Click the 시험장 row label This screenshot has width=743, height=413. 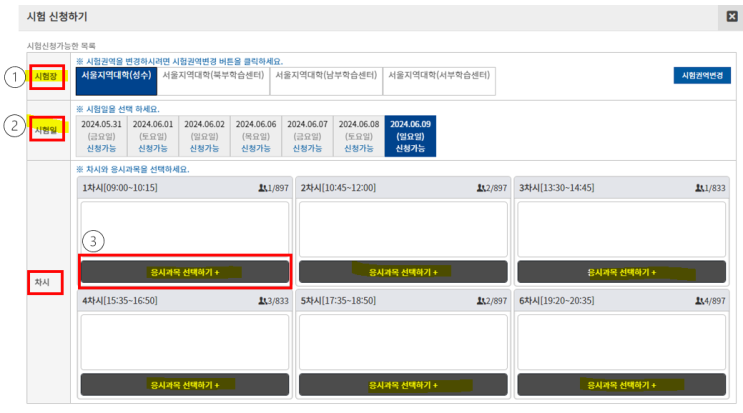coord(46,76)
